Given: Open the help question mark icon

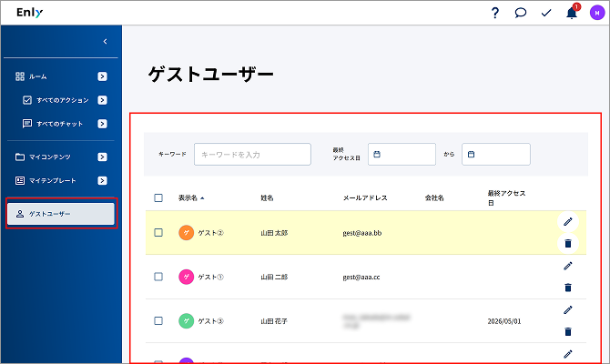Looking at the screenshot, I should point(495,13).
